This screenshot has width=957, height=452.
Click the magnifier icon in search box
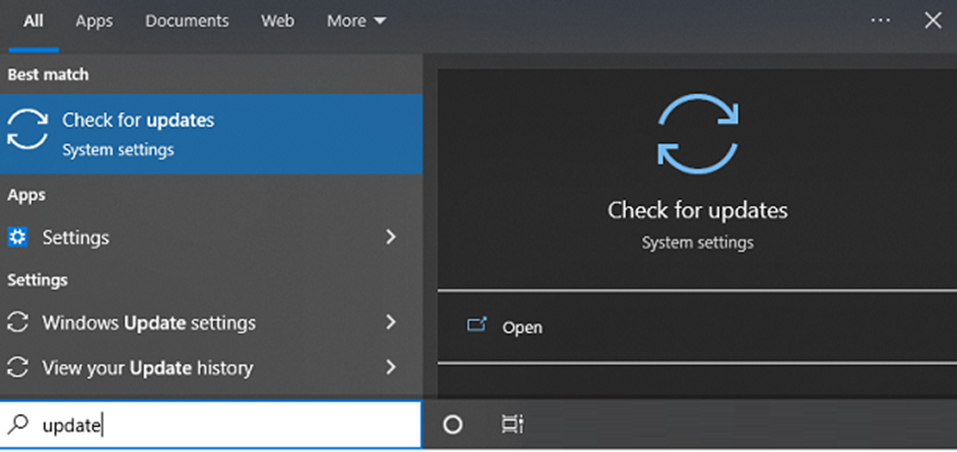tap(18, 425)
